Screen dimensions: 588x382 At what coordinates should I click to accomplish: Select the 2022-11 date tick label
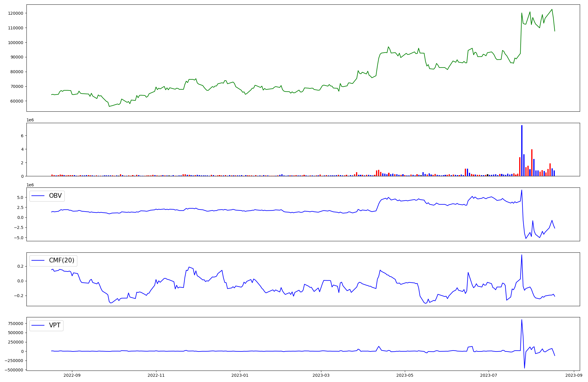[156, 375]
